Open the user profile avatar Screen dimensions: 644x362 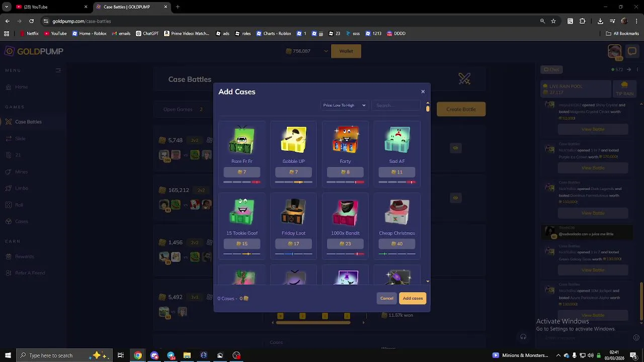click(x=614, y=51)
